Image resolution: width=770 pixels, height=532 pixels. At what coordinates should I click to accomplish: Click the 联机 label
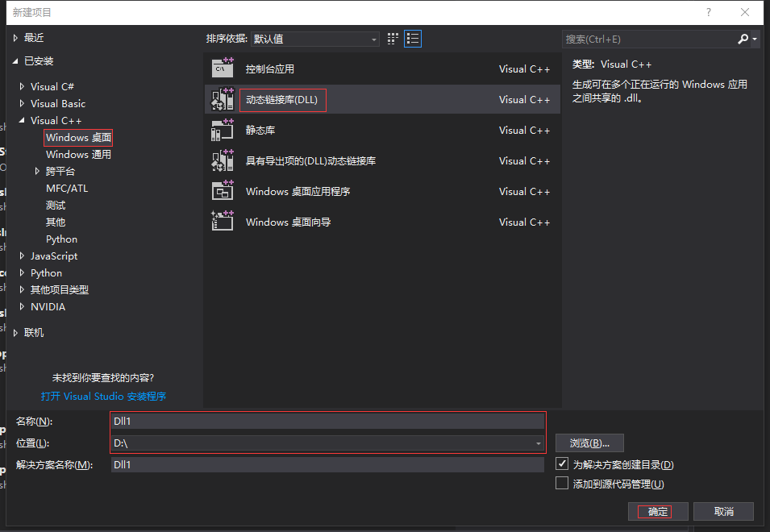click(34, 333)
